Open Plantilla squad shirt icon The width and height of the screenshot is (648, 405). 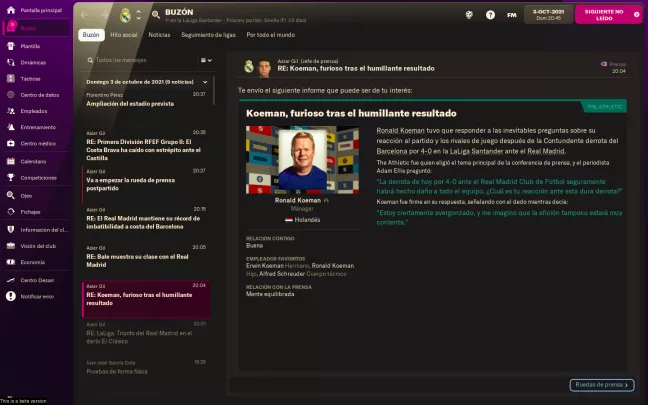point(11,46)
